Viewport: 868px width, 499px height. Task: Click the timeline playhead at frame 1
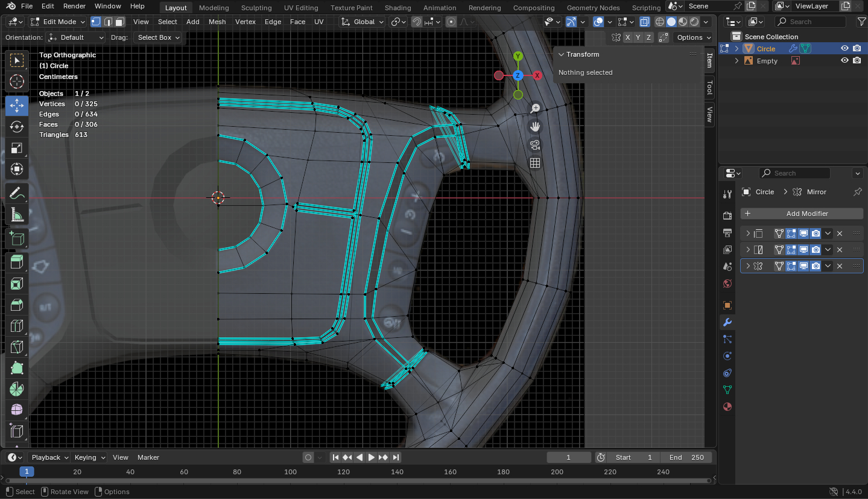(x=27, y=472)
